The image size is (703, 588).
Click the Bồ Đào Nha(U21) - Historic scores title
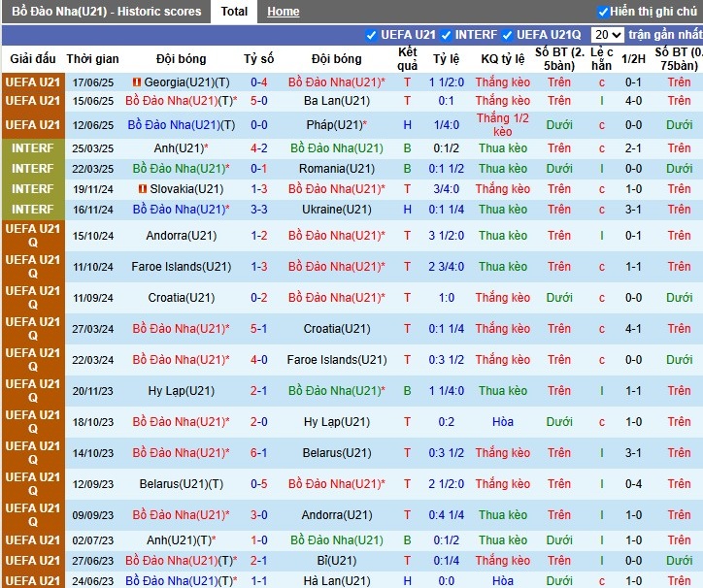tap(106, 12)
